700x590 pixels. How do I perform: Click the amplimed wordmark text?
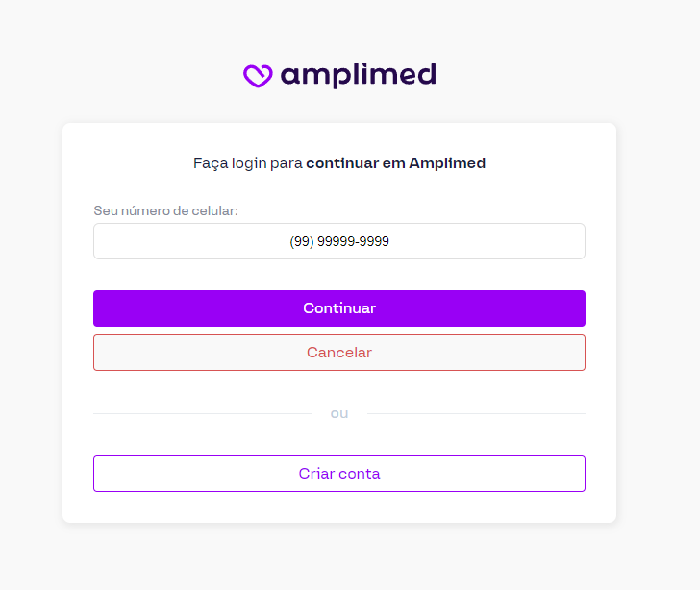tap(358, 75)
